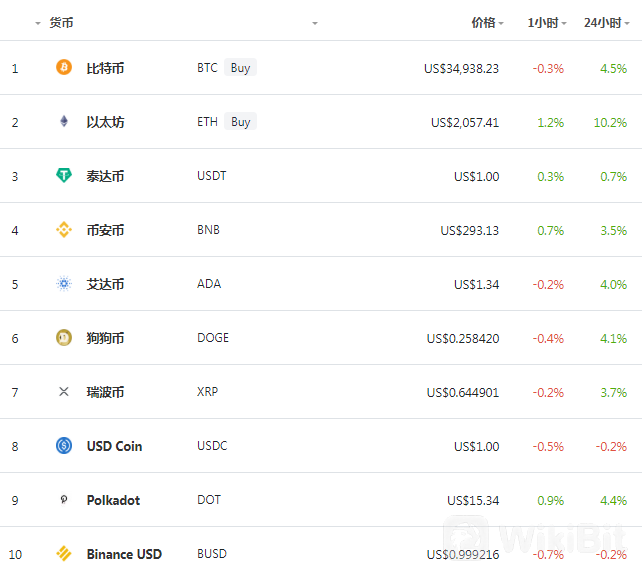The width and height of the screenshot is (642, 579).
Task: Click the Cardano ADA logo icon
Action: coord(64,283)
